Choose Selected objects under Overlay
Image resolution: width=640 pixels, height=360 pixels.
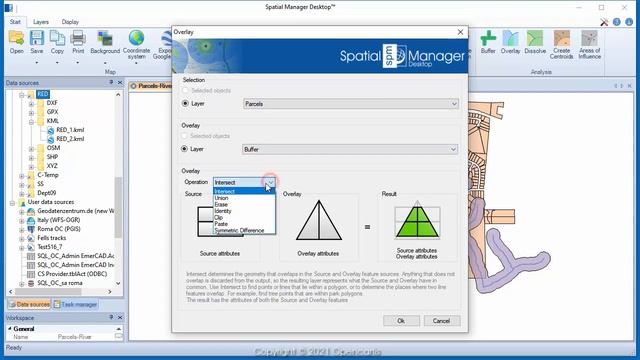pyautogui.click(x=184, y=136)
